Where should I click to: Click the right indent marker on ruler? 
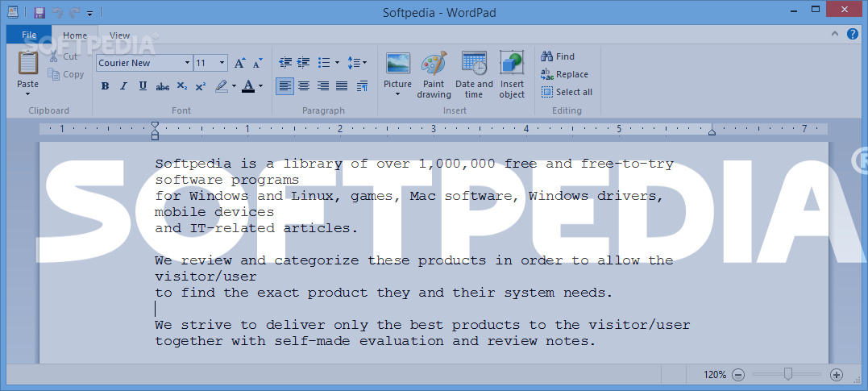pos(712,131)
